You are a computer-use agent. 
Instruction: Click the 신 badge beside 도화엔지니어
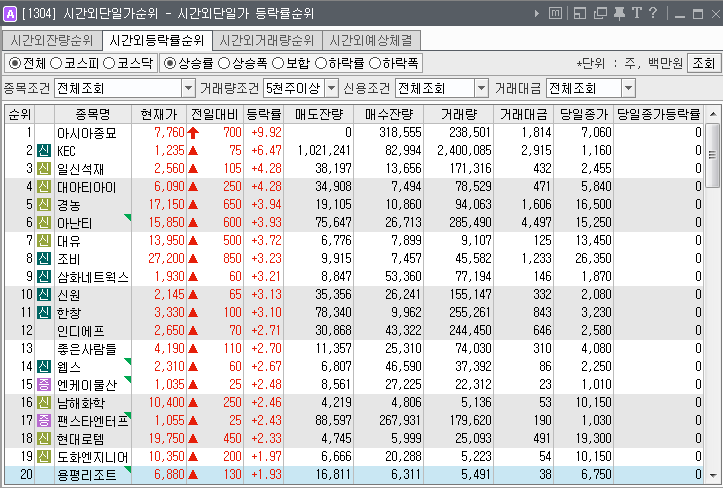[44, 456]
